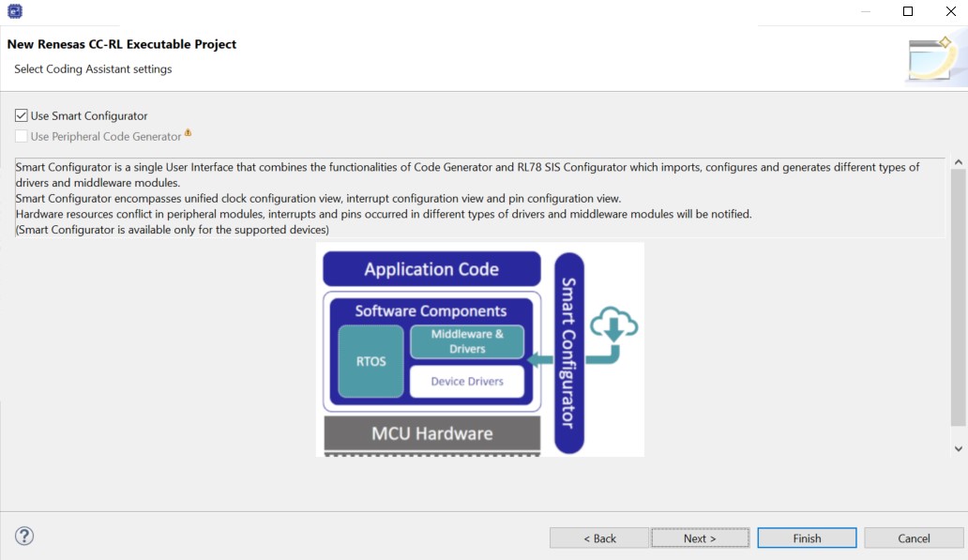968x560 pixels.
Task: Click 'MCU Hardware' block in diagram
Action: [432, 433]
